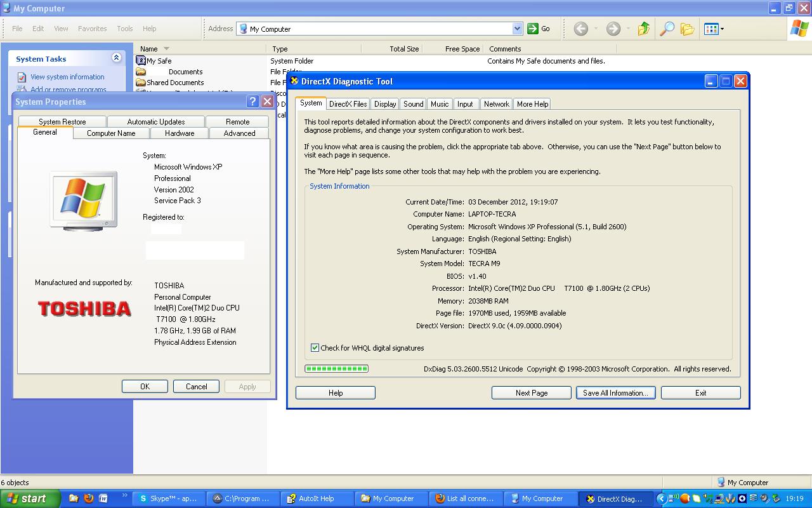Image resolution: width=812 pixels, height=508 pixels.
Task: Switch to AutoIt Help taskbar button
Action: (316, 498)
